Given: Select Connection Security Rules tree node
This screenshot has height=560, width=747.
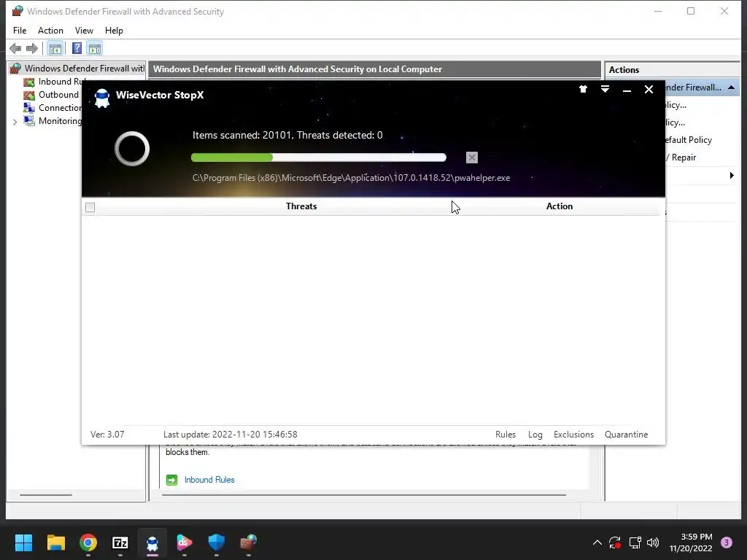Looking at the screenshot, I should click(53, 108).
